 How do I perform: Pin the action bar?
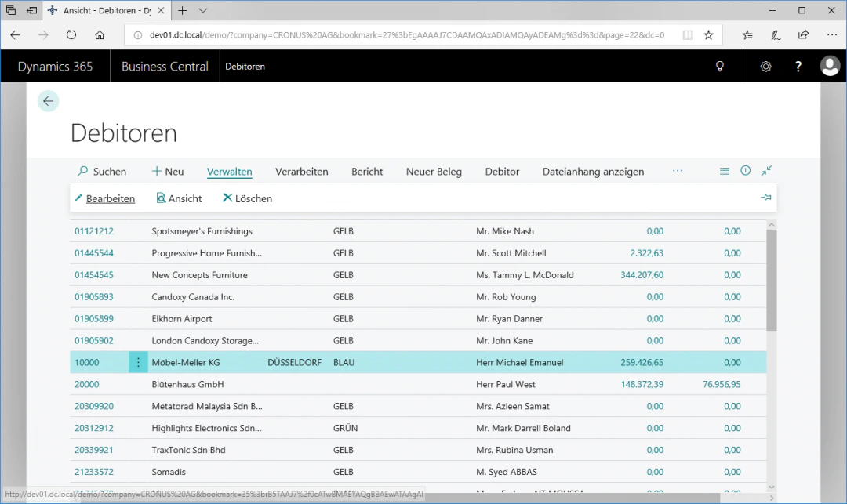coord(766,198)
